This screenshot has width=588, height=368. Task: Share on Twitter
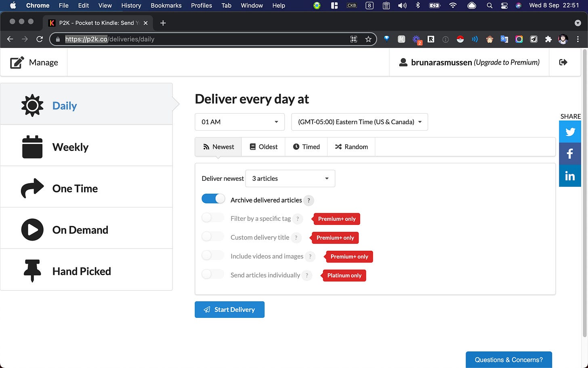coord(570,132)
